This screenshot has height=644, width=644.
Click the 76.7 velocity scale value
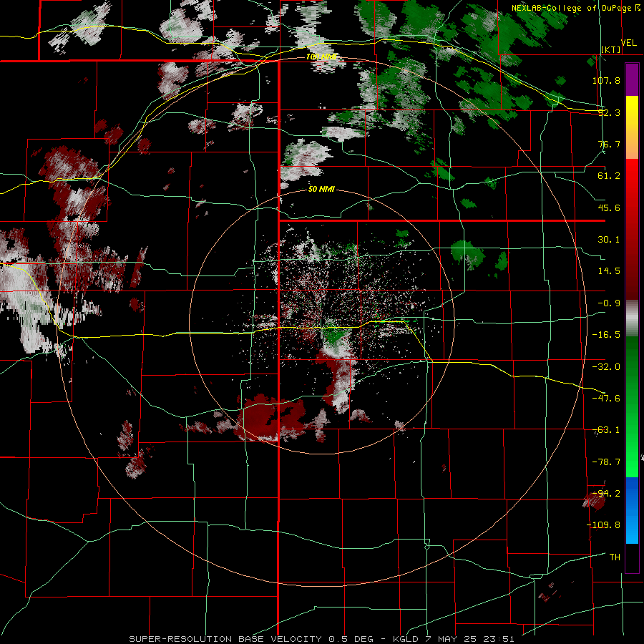(x=609, y=144)
